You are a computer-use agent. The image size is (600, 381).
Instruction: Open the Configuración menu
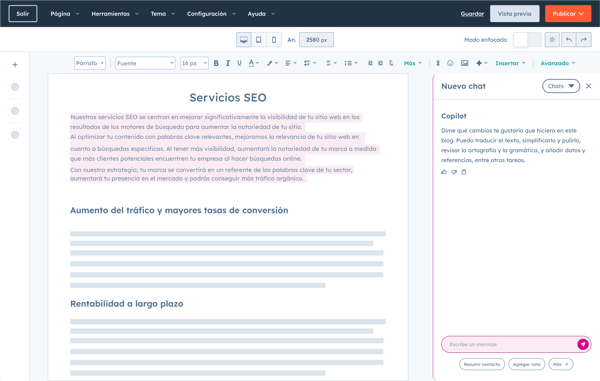click(x=211, y=14)
